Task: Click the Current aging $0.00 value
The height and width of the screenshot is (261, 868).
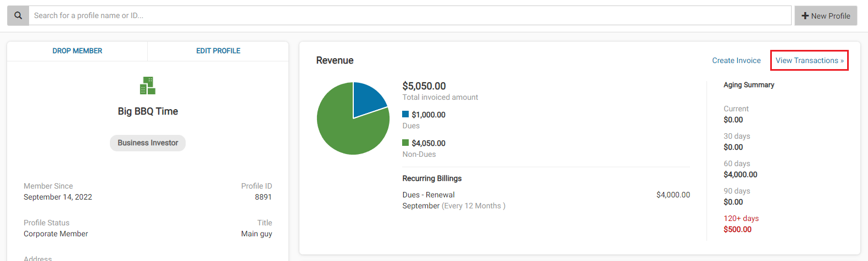Action: (733, 120)
